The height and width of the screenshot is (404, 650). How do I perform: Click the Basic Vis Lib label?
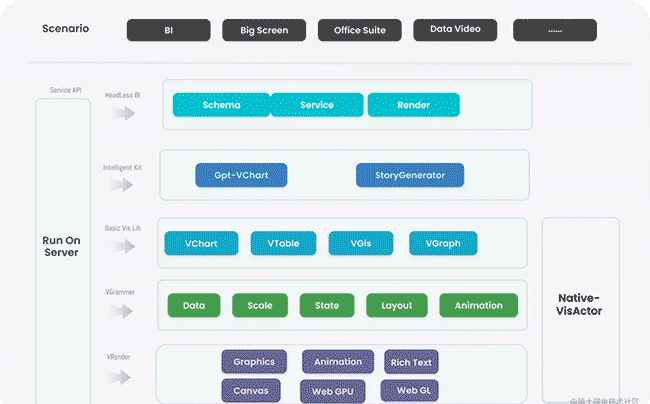coord(123,228)
